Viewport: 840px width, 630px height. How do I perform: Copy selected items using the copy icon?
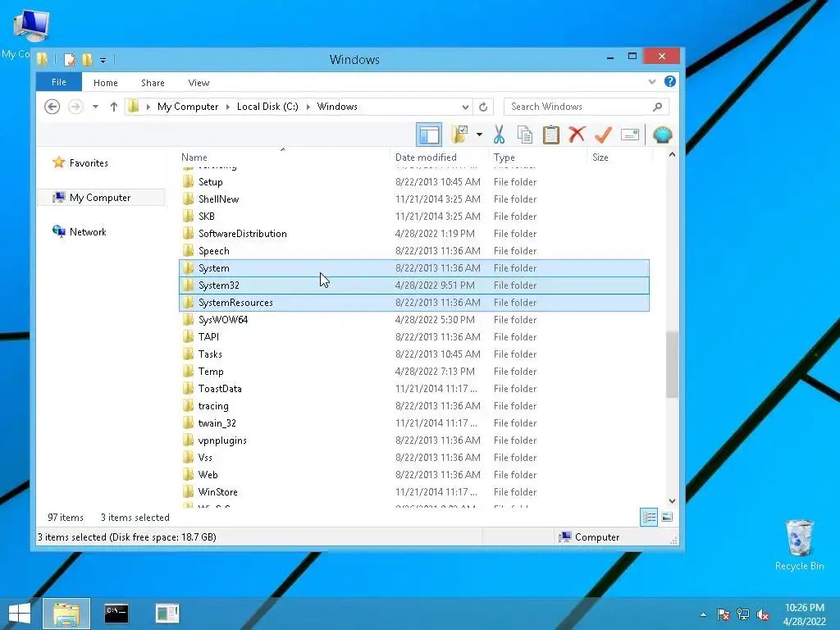click(x=525, y=135)
